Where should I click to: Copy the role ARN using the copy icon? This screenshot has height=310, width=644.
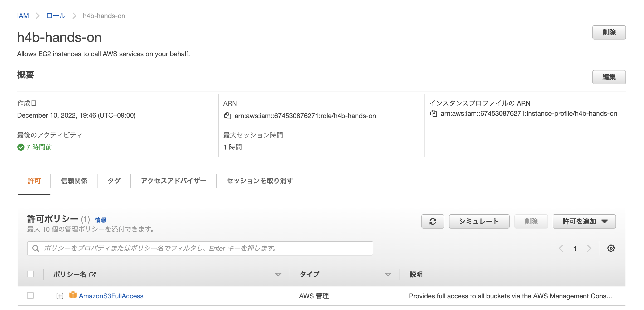228,116
